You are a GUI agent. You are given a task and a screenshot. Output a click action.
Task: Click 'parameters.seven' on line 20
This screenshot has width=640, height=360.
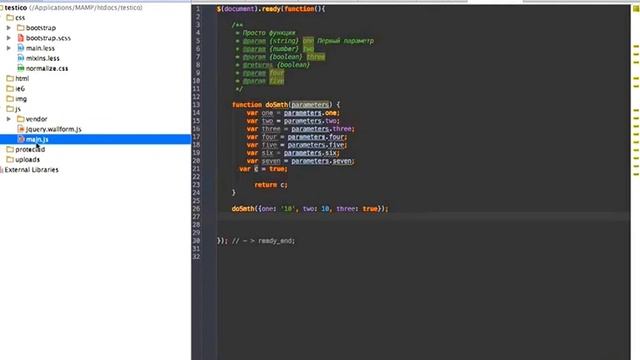coord(322,161)
